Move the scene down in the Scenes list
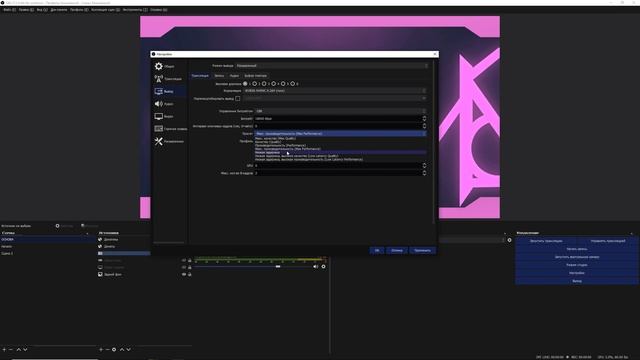 (x=25, y=349)
